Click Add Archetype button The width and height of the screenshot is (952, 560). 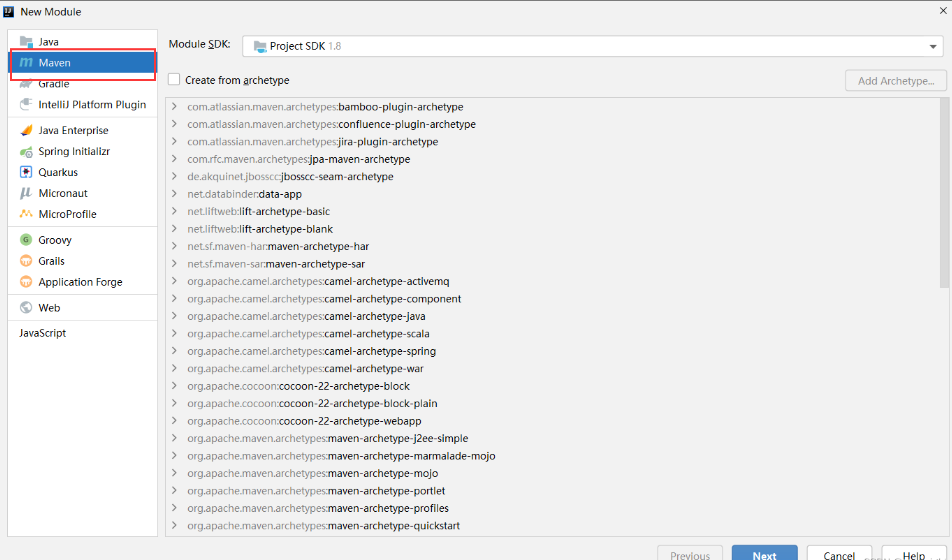(x=896, y=81)
